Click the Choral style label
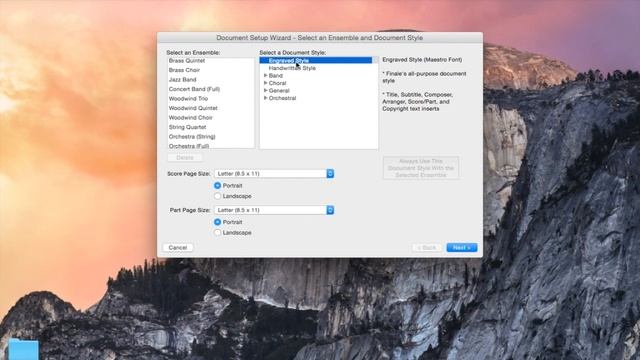This screenshot has width=640, height=360. point(278,83)
